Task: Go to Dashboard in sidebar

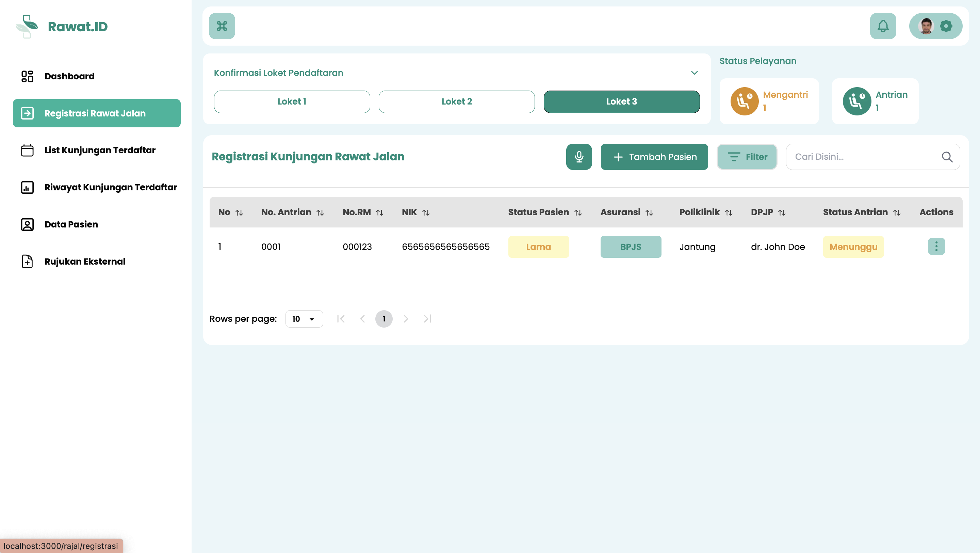Action: pyautogui.click(x=69, y=76)
